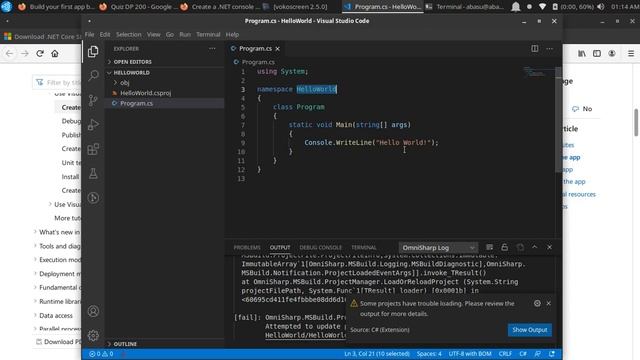Screen dimensions: 640x360
Task: Click the Show Output button
Action: 530,330
